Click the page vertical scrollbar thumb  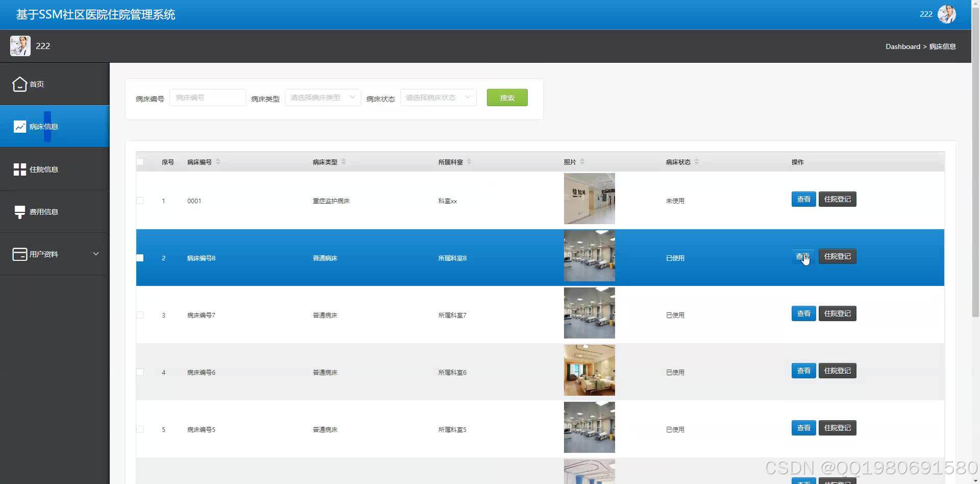pyautogui.click(x=975, y=163)
